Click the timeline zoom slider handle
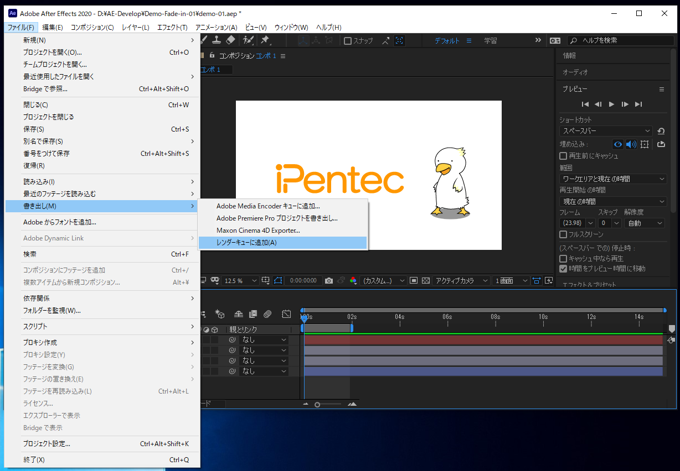The image size is (680, 471). click(317, 404)
